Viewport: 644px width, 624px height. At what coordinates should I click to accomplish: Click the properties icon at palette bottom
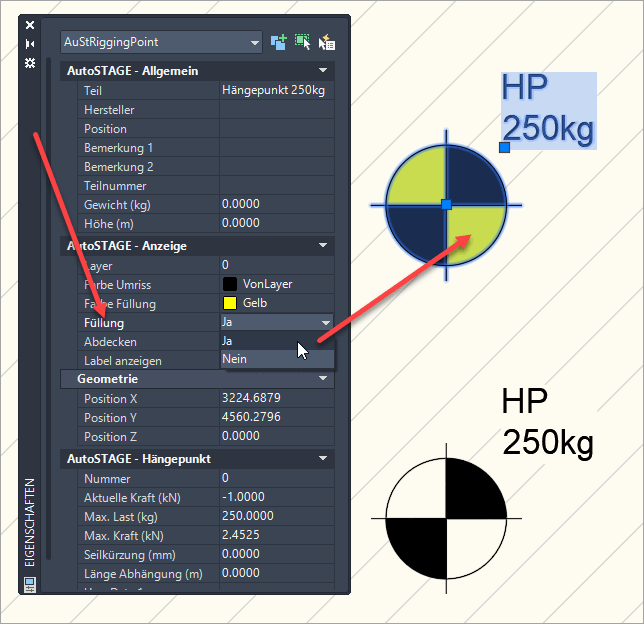point(30,583)
